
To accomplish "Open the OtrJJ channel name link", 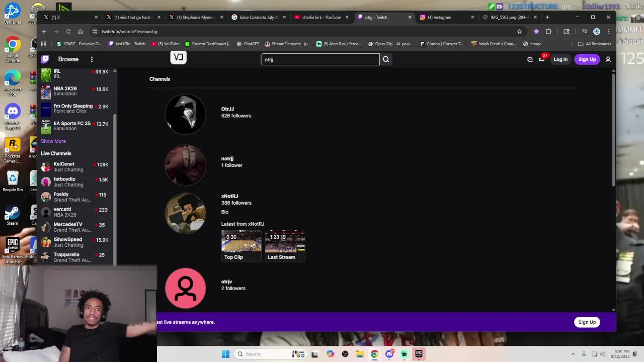I will (x=227, y=109).
